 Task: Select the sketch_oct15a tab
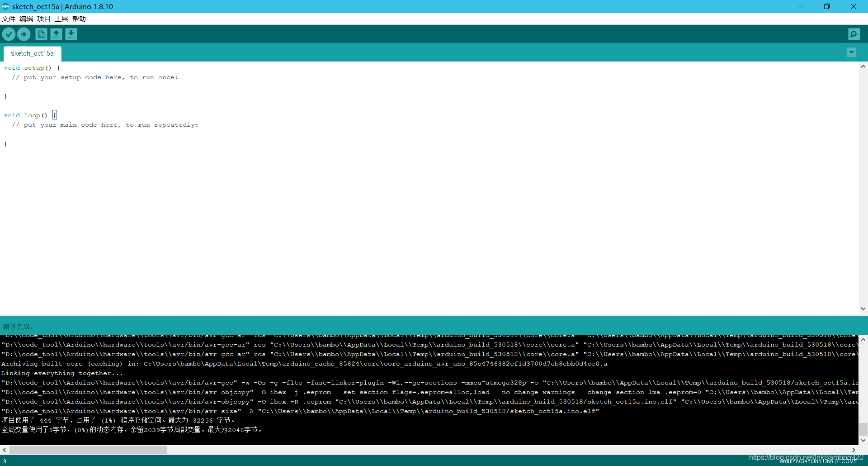click(33, 53)
